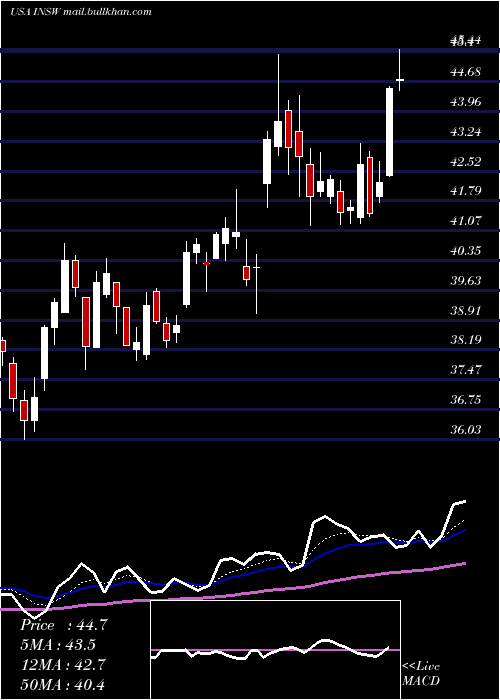
Task: Click inside the MACD inset chart
Action: [275, 650]
